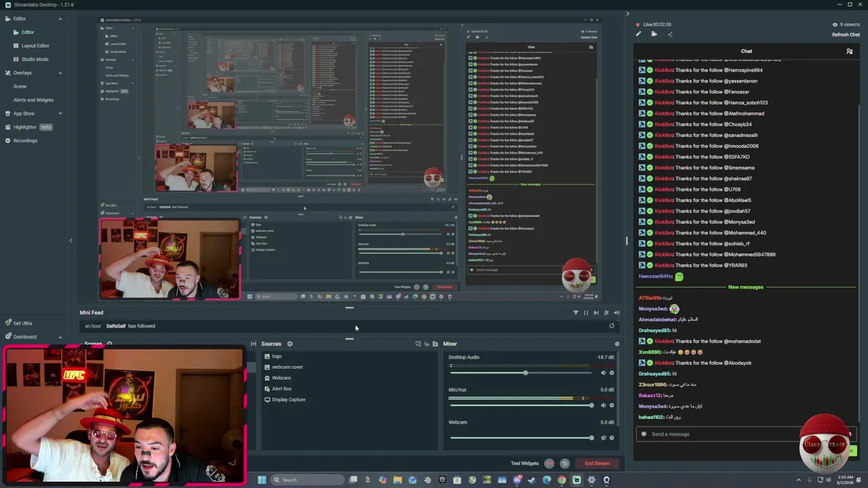The height and width of the screenshot is (488, 868).
Task: Open Mic/Aux settings gear
Action: pyautogui.click(x=612, y=405)
